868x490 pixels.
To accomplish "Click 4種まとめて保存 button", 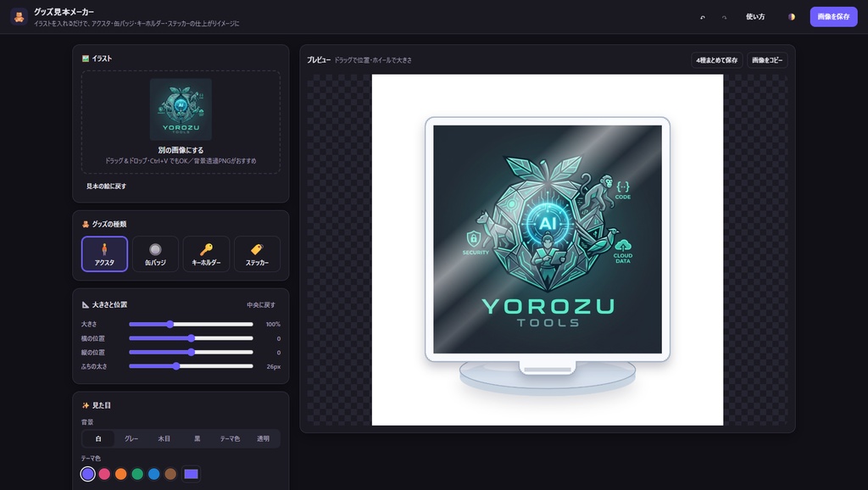I will pos(716,60).
